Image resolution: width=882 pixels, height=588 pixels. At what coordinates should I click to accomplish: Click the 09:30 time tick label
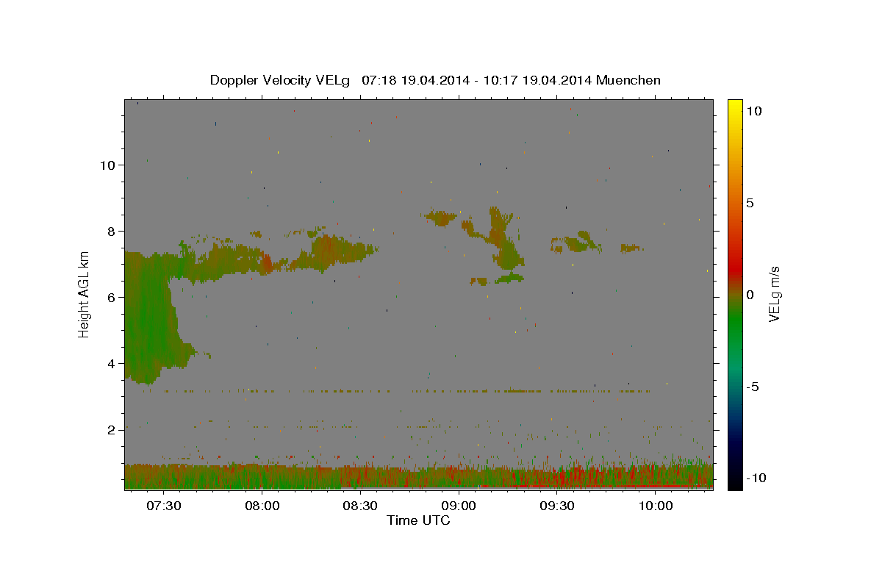click(557, 506)
